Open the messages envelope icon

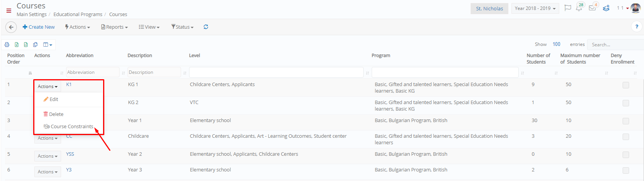pos(592,8)
